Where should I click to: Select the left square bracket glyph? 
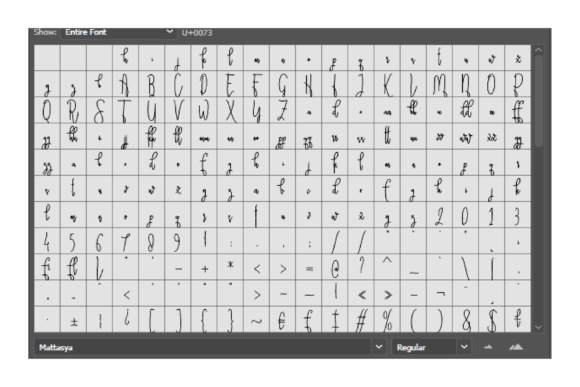pos(152,320)
